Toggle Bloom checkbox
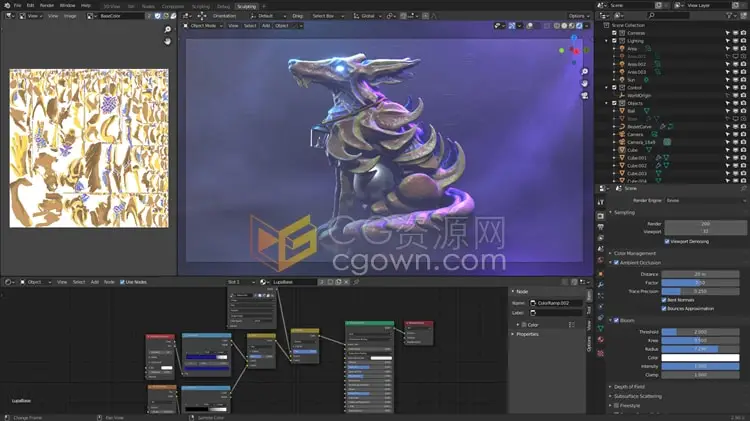This screenshot has width=750, height=421. pos(616,321)
